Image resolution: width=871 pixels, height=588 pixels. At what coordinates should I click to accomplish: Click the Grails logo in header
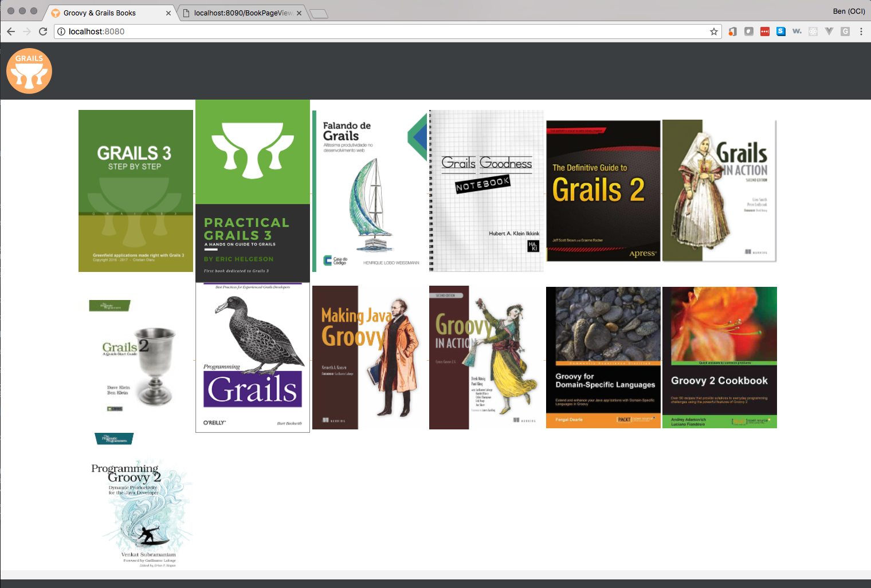pos(29,71)
